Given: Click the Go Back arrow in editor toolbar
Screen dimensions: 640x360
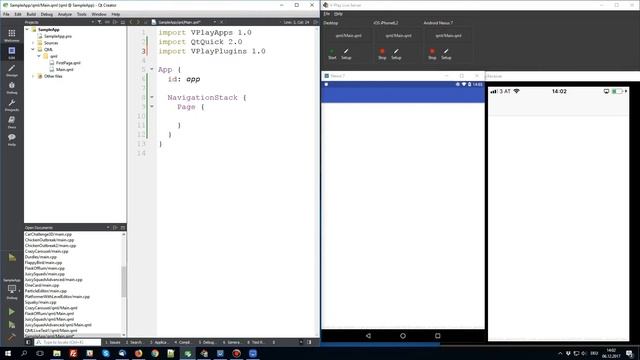Looking at the screenshot, I should pyautogui.click(x=131, y=22).
